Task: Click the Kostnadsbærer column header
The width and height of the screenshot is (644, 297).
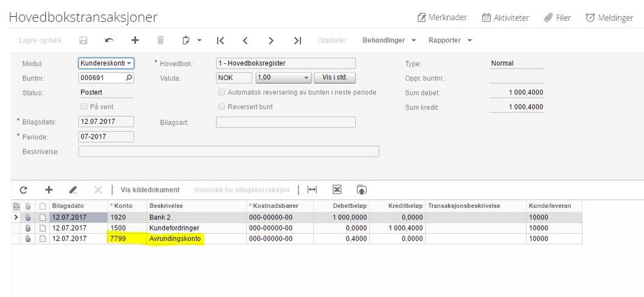Action: point(280,206)
